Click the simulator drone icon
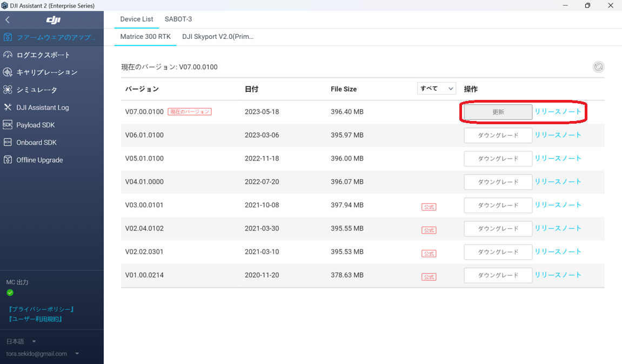Image resolution: width=622 pixels, height=364 pixels. coord(8,90)
